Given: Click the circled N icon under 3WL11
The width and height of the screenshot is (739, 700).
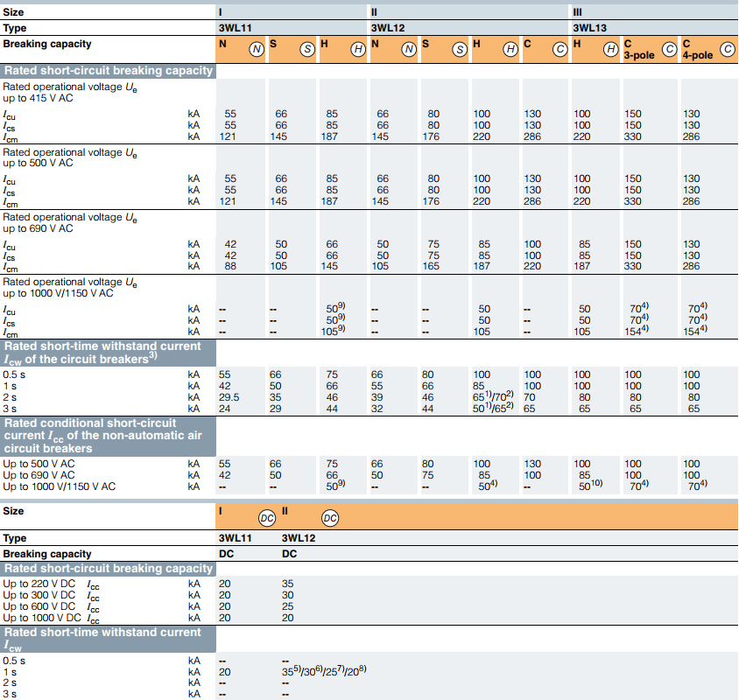Looking at the screenshot, I should [256, 50].
